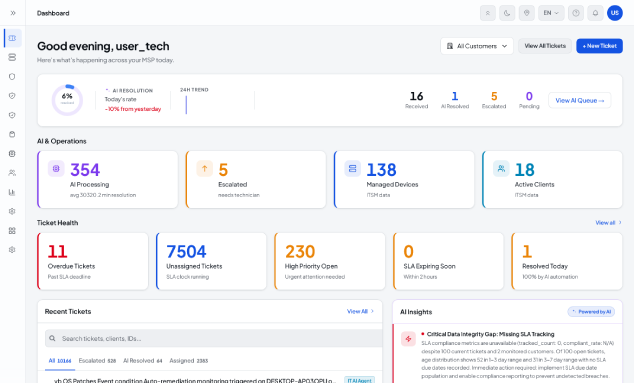This screenshot has height=383, width=634.
Task: Open the All Customers dropdown
Action: (x=477, y=46)
